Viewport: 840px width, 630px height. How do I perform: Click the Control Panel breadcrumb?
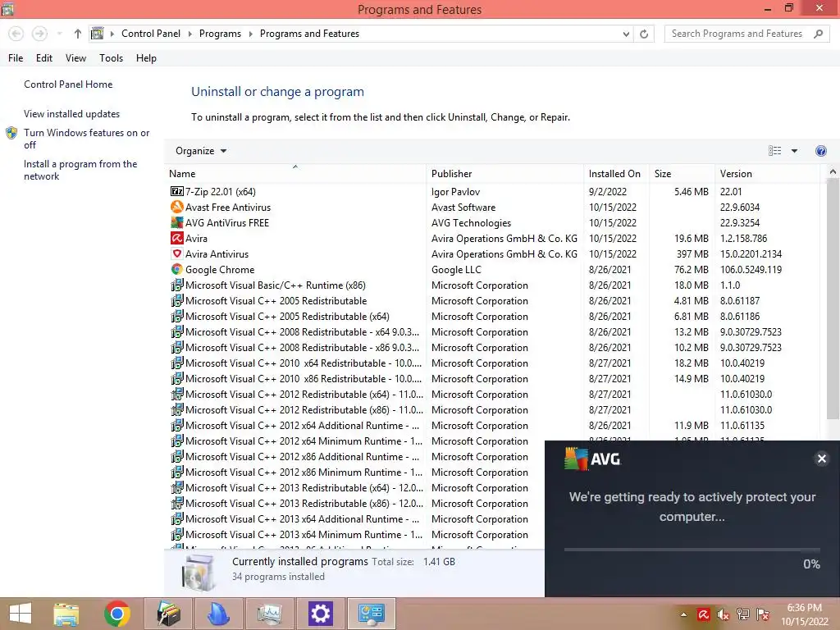tap(151, 34)
